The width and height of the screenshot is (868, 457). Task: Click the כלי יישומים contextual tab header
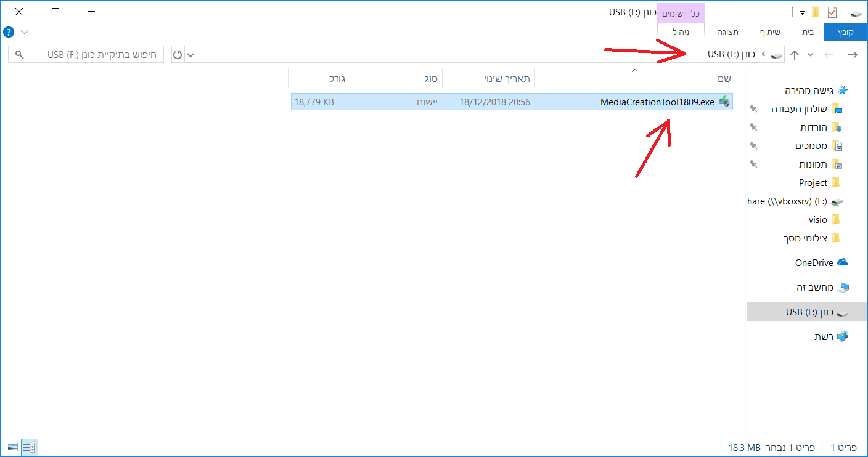point(681,13)
